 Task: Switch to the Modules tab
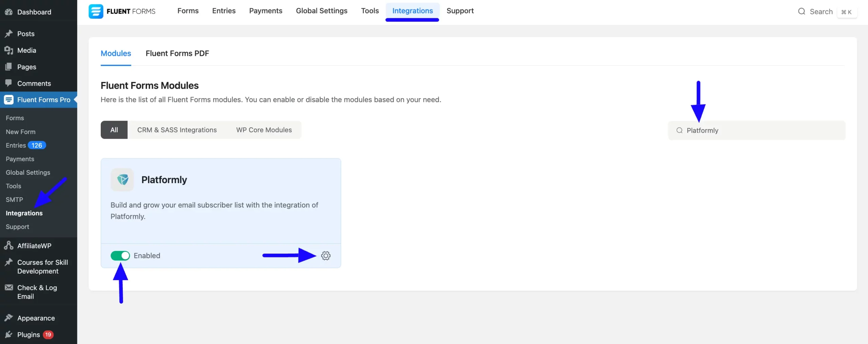coord(116,53)
